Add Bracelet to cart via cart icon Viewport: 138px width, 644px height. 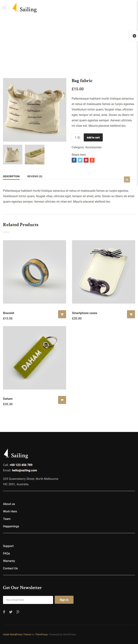pyautogui.click(x=62, y=314)
